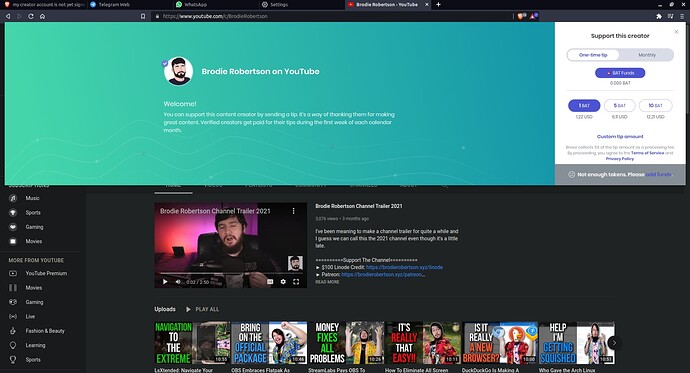Click the add funds link
This screenshot has width=690, height=373.
658,175
